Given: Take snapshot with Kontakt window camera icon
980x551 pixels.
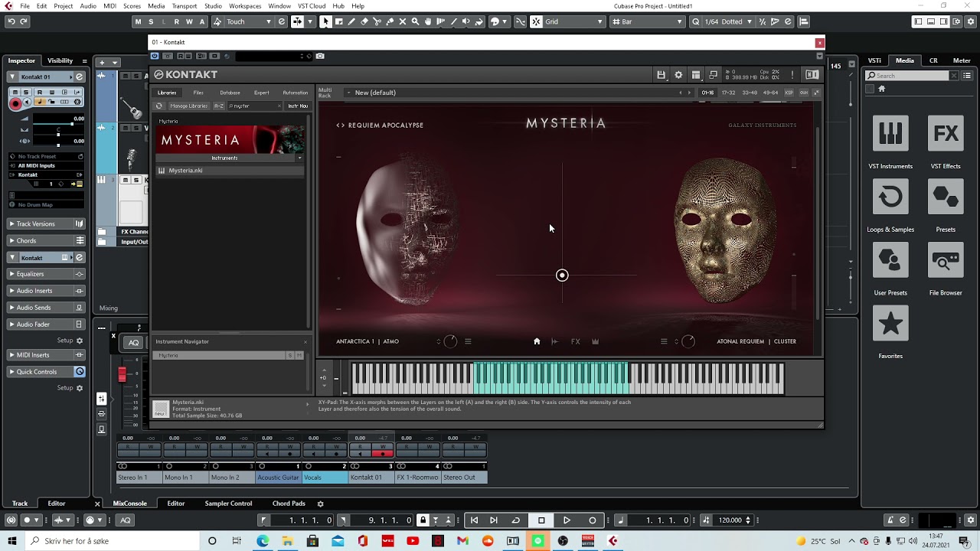Looking at the screenshot, I should [320, 56].
